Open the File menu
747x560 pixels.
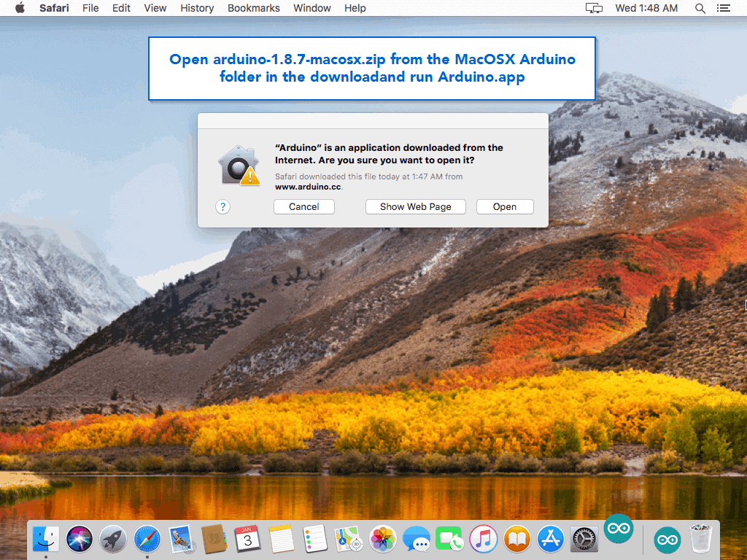point(90,8)
